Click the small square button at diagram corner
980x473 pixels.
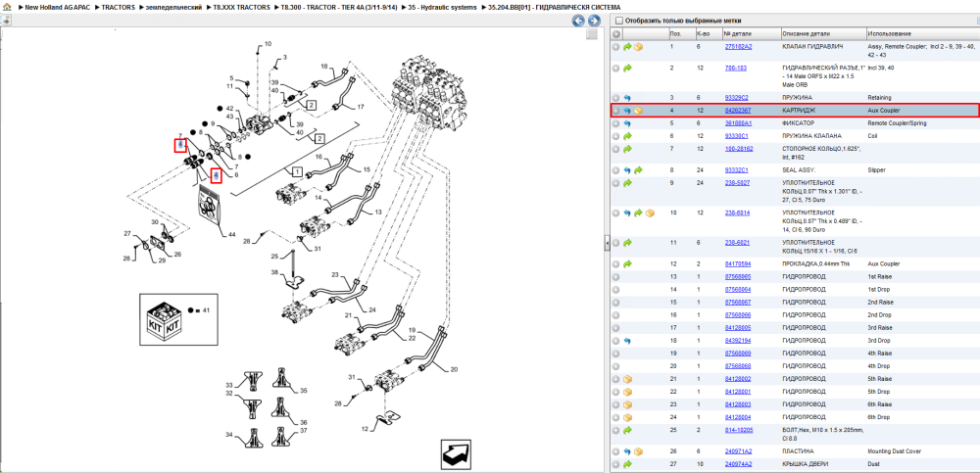[591, 35]
